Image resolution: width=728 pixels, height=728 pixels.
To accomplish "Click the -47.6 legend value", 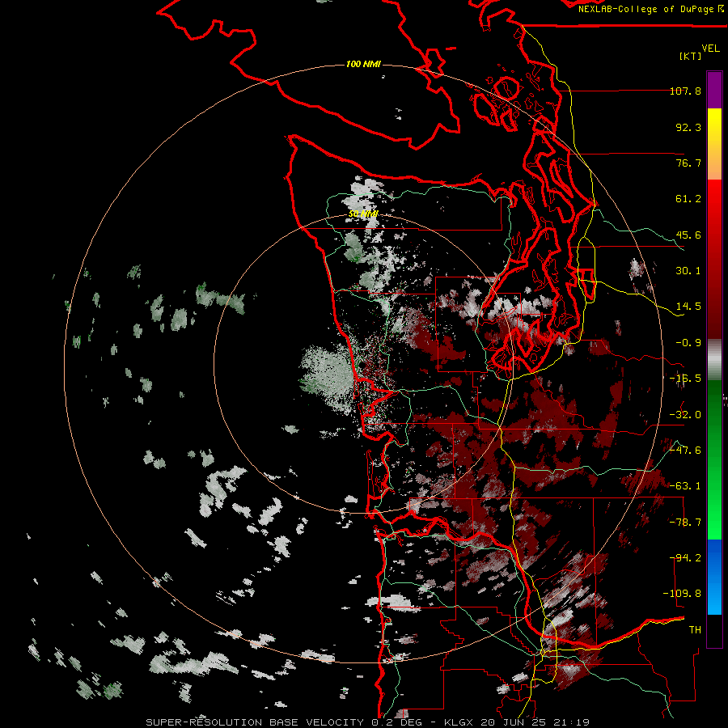I will pyautogui.click(x=685, y=451).
